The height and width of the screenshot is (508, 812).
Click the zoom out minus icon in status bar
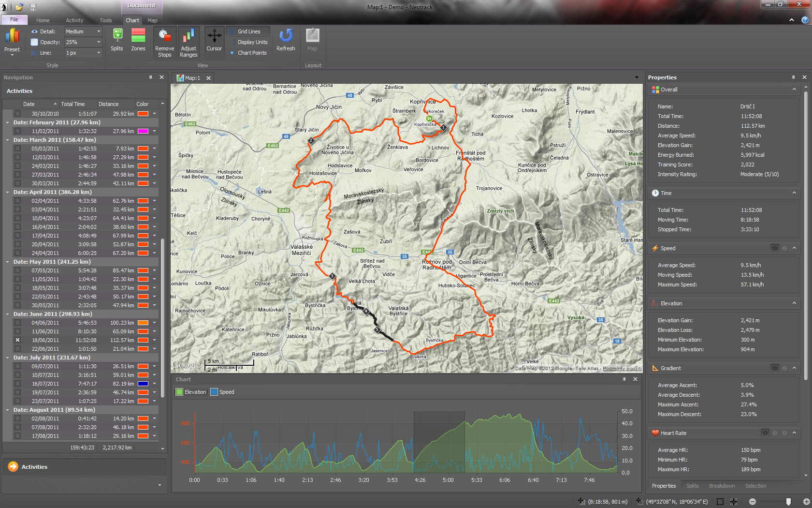coord(753,502)
